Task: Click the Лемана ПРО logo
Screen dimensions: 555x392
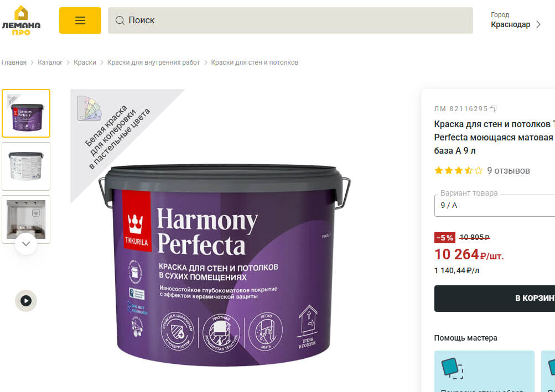Action: pyautogui.click(x=21, y=20)
